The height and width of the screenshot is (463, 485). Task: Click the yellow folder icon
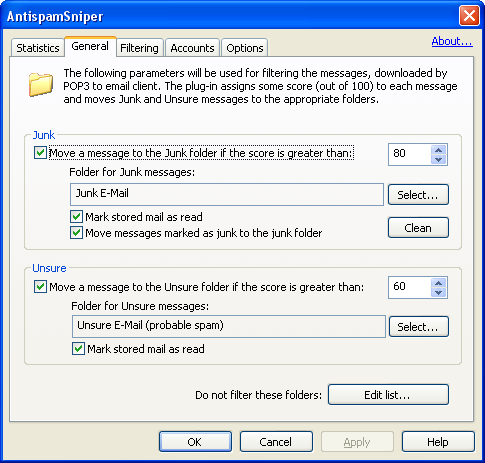(x=41, y=85)
